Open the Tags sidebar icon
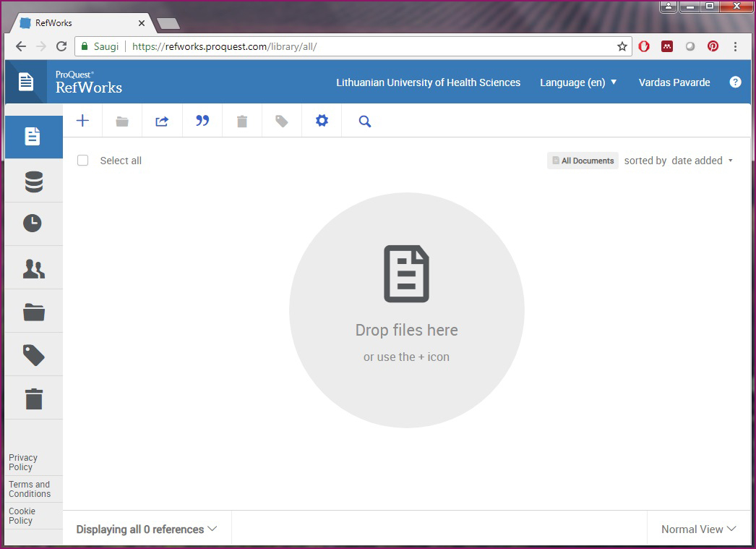This screenshot has height=549, width=756. tap(33, 354)
